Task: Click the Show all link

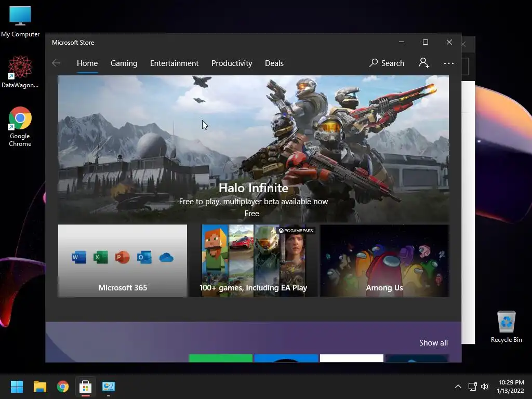Action: coord(433,343)
